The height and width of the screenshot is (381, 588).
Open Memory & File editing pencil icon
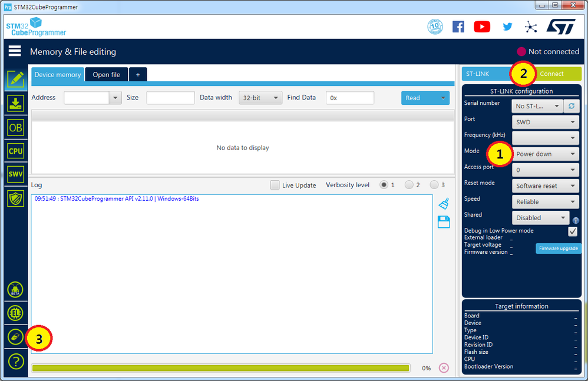15,79
